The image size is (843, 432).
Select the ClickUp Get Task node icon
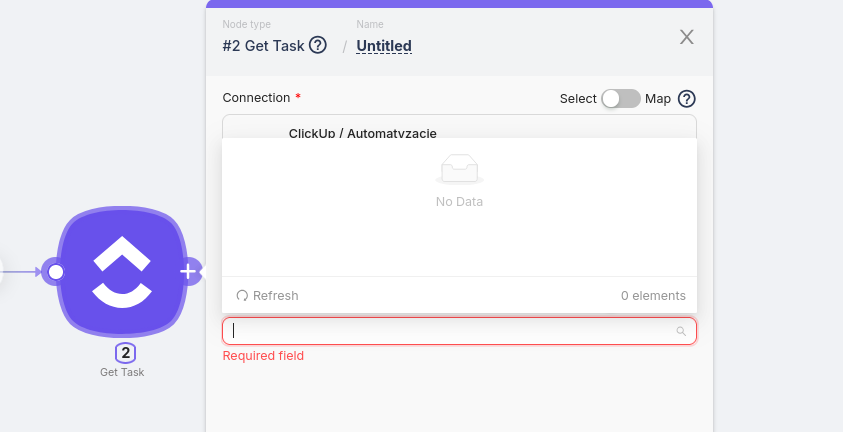click(122, 272)
